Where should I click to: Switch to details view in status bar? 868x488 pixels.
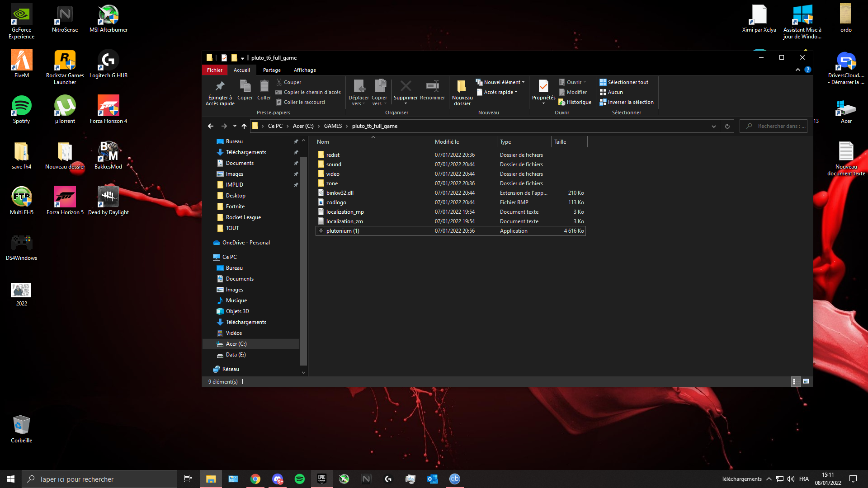click(x=795, y=382)
